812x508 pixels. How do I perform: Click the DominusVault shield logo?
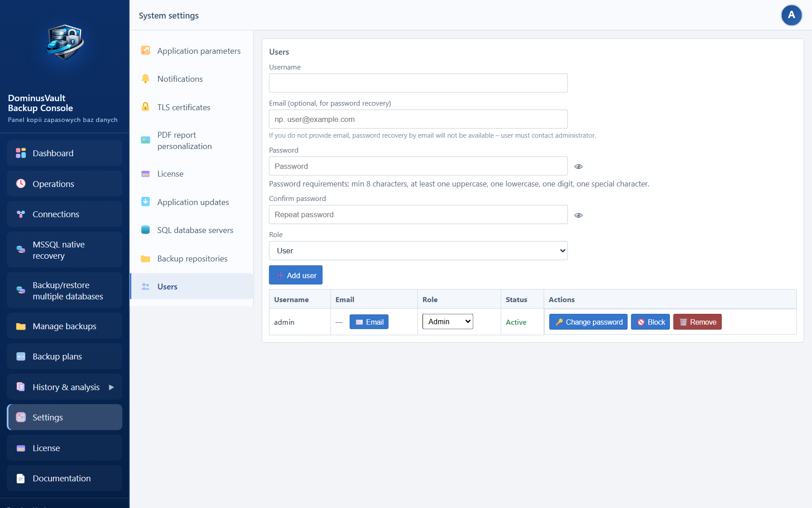click(65, 42)
